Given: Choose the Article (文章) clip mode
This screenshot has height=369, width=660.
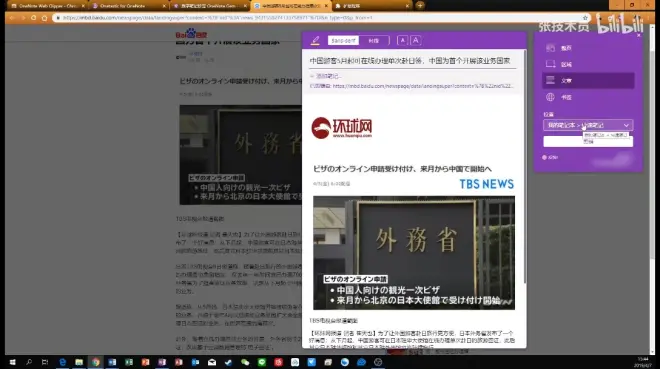Looking at the screenshot, I should click(588, 80).
